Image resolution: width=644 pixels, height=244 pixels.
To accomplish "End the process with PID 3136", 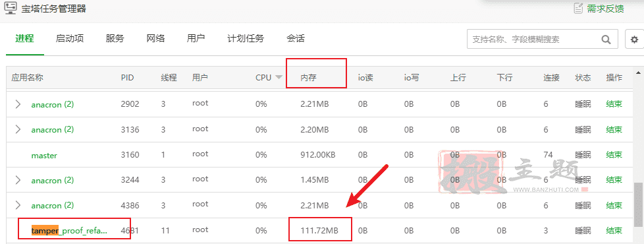I will click(614, 130).
